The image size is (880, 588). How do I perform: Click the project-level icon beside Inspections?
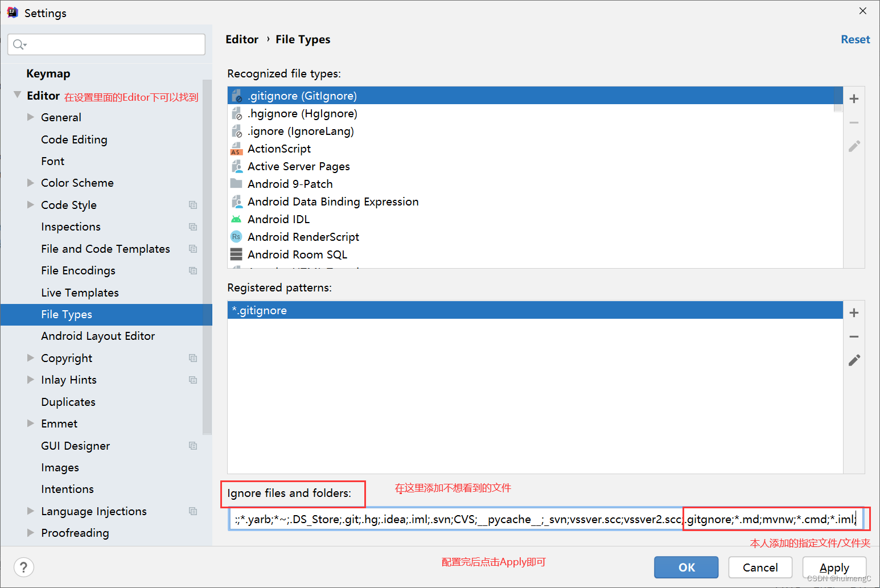(193, 227)
